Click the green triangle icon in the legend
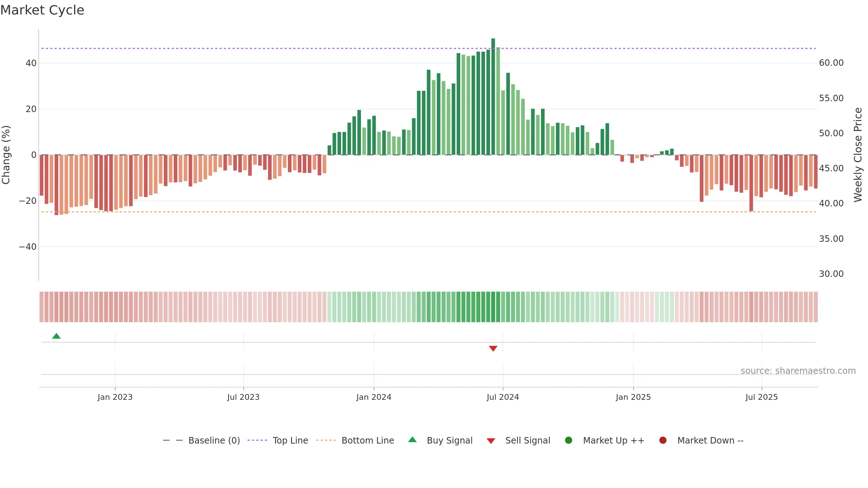This screenshot has width=868, height=488. [x=412, y=440]
